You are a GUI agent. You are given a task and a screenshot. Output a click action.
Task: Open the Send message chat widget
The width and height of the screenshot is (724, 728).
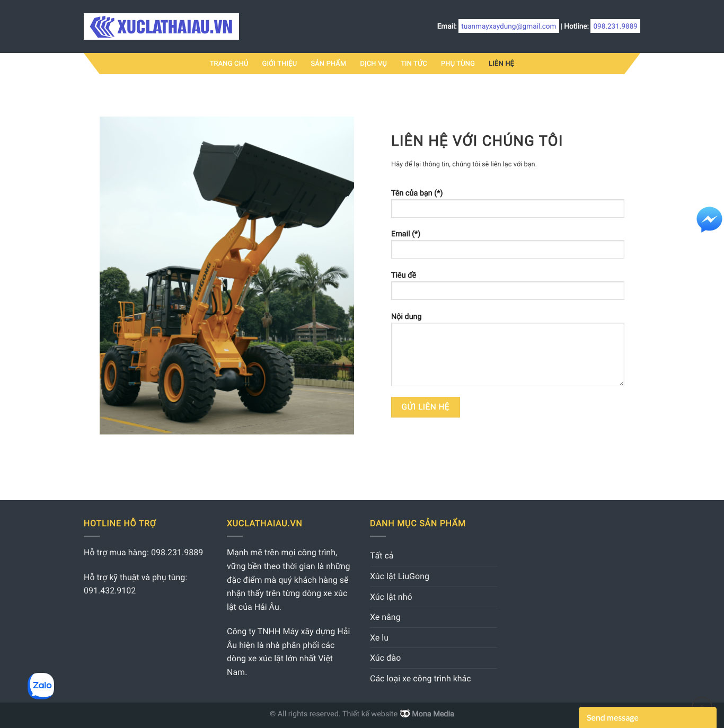648,717
